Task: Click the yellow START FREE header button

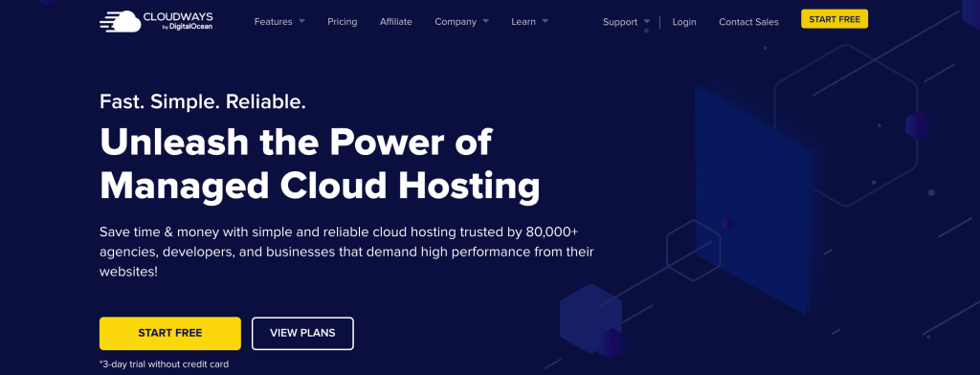Action: point(835,19)
